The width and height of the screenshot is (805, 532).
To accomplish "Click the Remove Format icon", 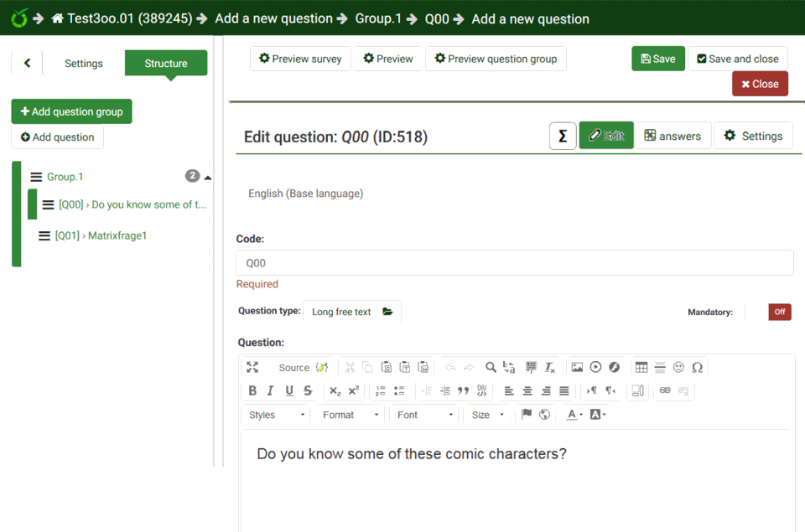I will (x=549, y=367).
